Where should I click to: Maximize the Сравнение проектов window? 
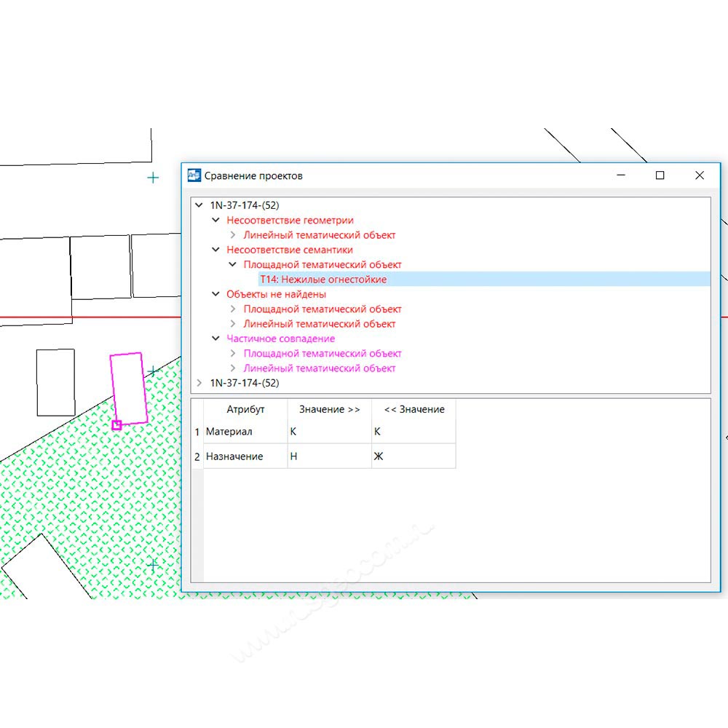point(660,175)
